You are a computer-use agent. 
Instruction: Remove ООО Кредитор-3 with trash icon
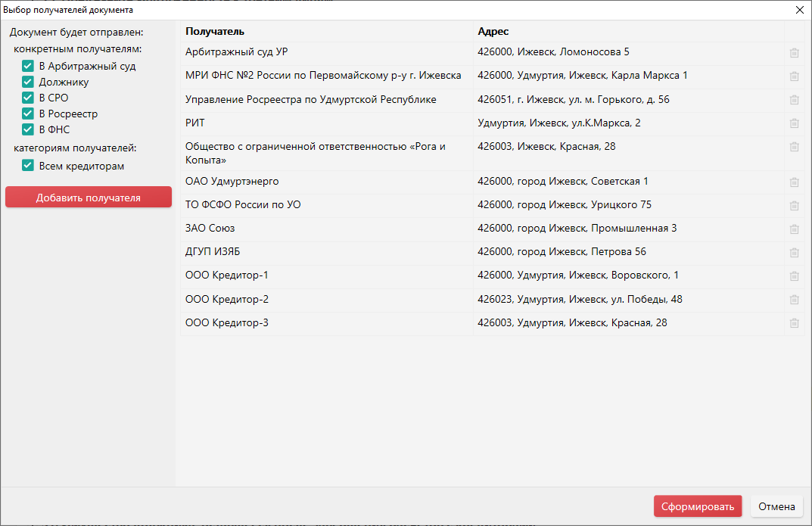click(794, 323)
